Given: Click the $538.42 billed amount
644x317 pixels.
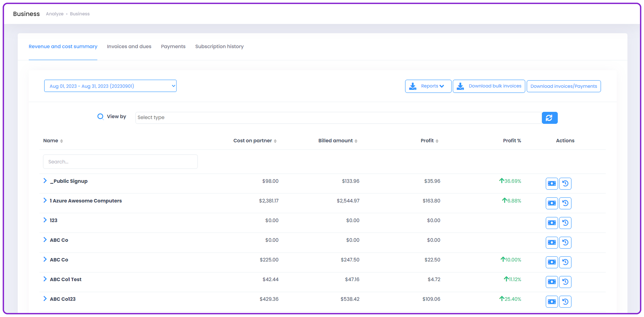Looking at the screenshot, I should tap(350, 299).
